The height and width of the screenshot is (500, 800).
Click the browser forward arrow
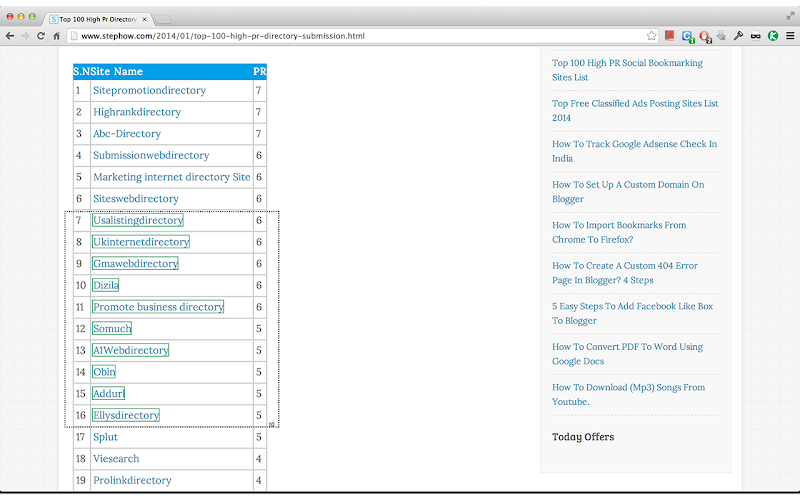pos(25,36)
